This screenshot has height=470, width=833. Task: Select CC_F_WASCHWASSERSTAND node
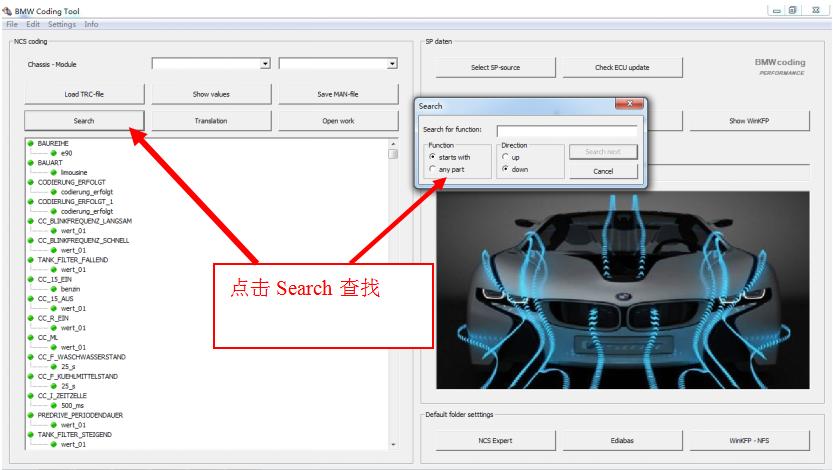coord(82,357)
